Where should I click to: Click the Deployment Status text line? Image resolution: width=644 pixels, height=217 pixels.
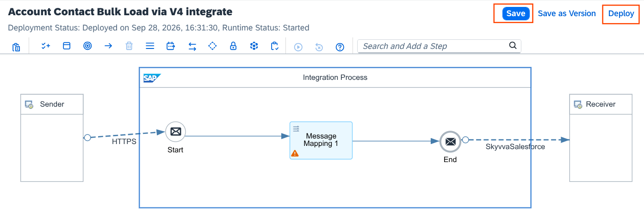159,28
